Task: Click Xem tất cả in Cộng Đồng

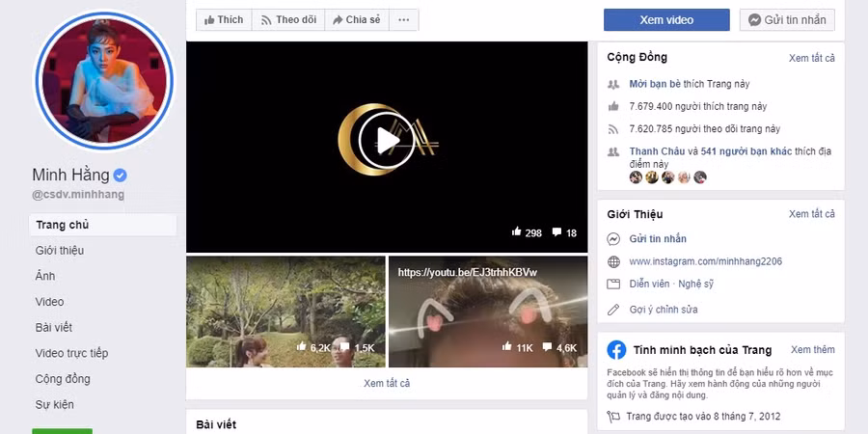Action: pos(811,58)
